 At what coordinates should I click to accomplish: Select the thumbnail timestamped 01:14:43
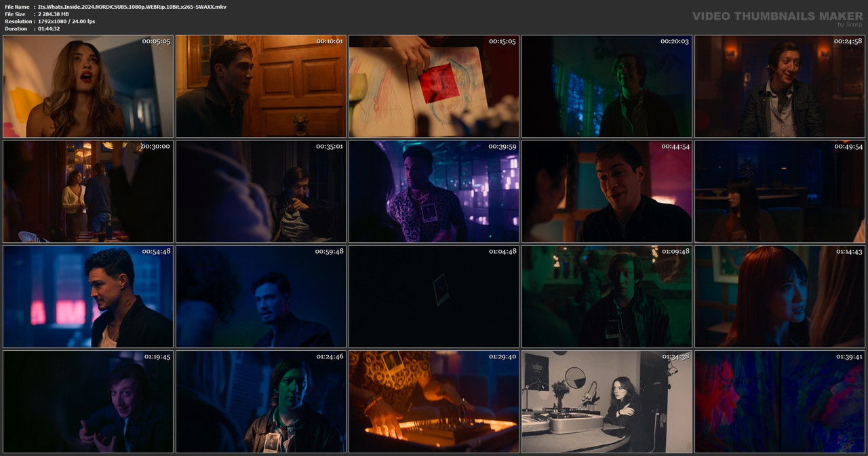pyautogui.click(x=780, y=297)
